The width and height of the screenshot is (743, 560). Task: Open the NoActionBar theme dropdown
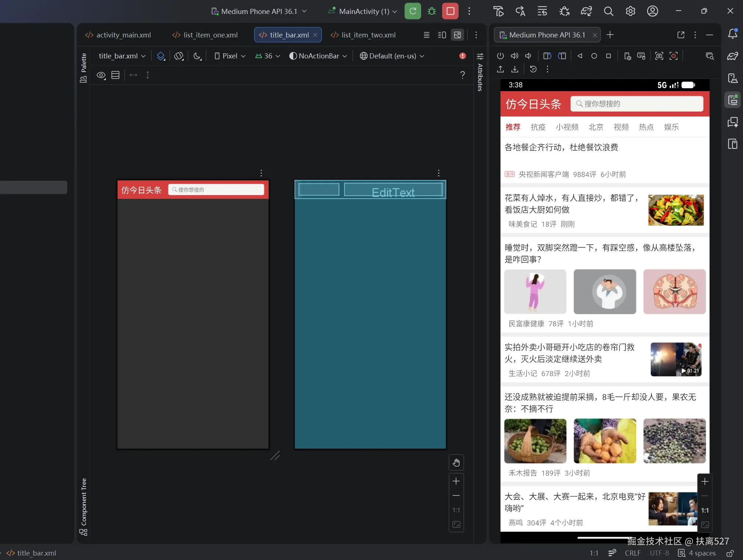pyautogui.click(x=318, y=56)
